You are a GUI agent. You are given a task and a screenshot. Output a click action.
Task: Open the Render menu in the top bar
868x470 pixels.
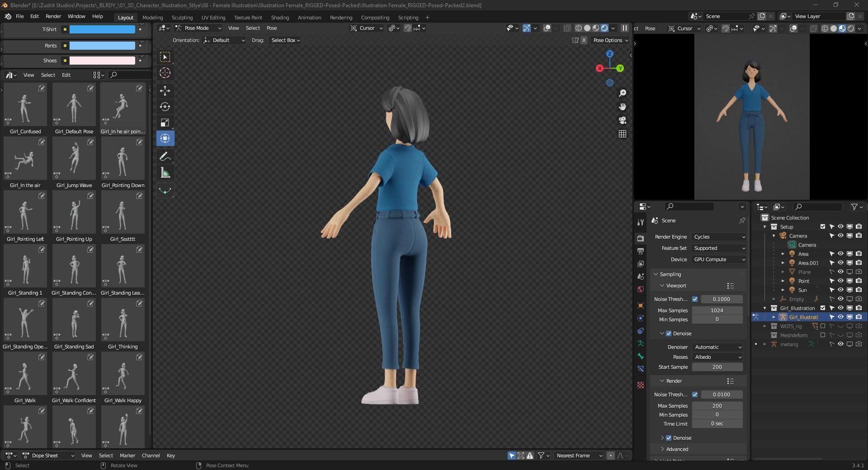click(x=53, y=16)
